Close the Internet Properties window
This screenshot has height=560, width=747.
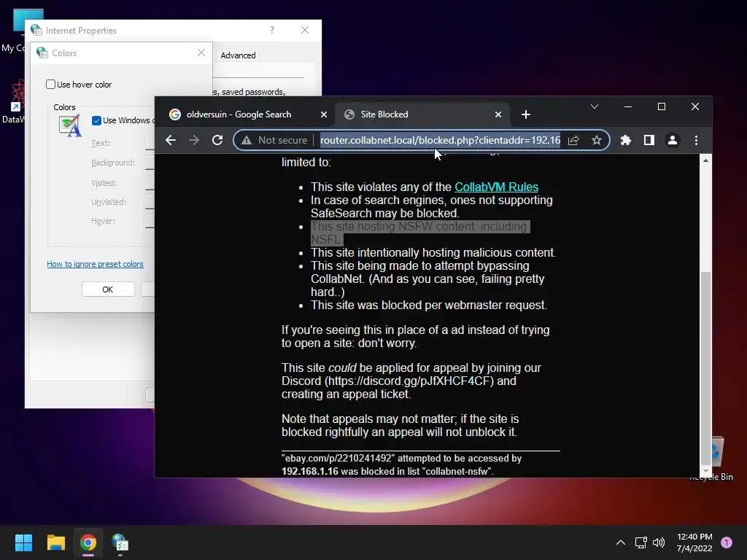pos(305,30)
